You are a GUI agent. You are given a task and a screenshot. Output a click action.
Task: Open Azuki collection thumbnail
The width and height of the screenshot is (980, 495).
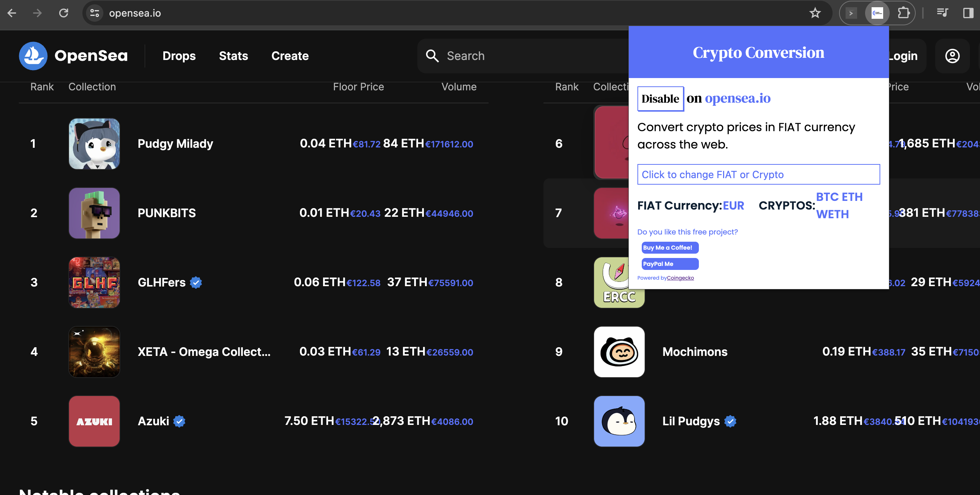click(94, 421)
